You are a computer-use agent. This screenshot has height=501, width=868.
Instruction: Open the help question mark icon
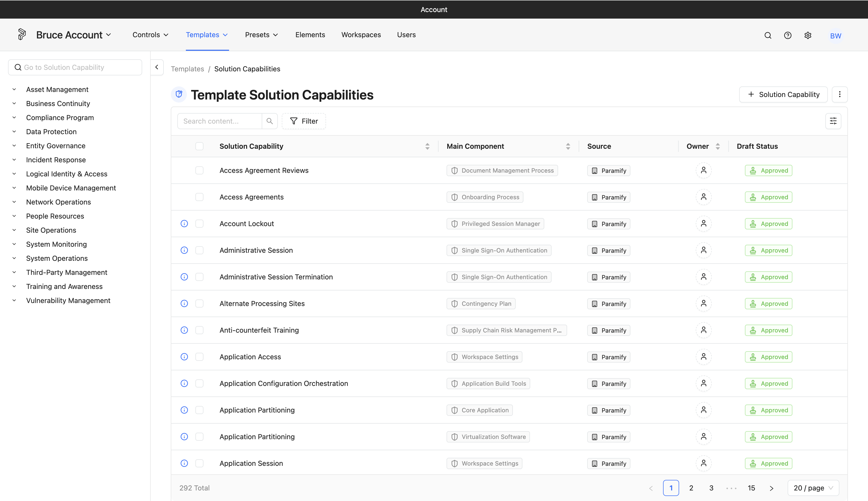[788, 35]
